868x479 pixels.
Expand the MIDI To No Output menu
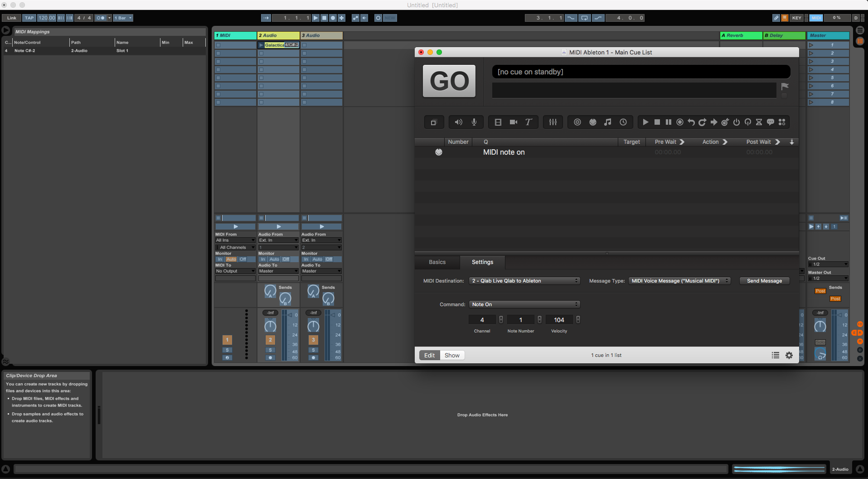(x=235, y=271)
